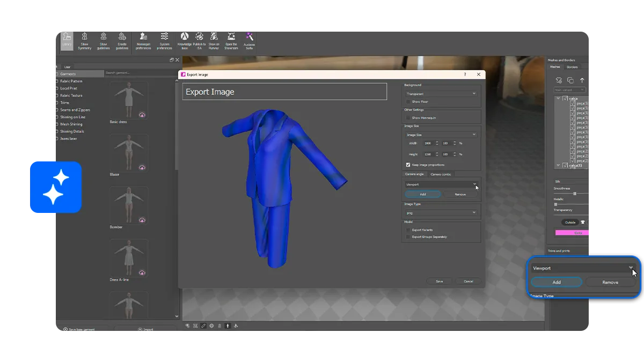This screenshot has height=362, width=644.
Task: Click the cloud download icon on Blazer
Action: 142,167
